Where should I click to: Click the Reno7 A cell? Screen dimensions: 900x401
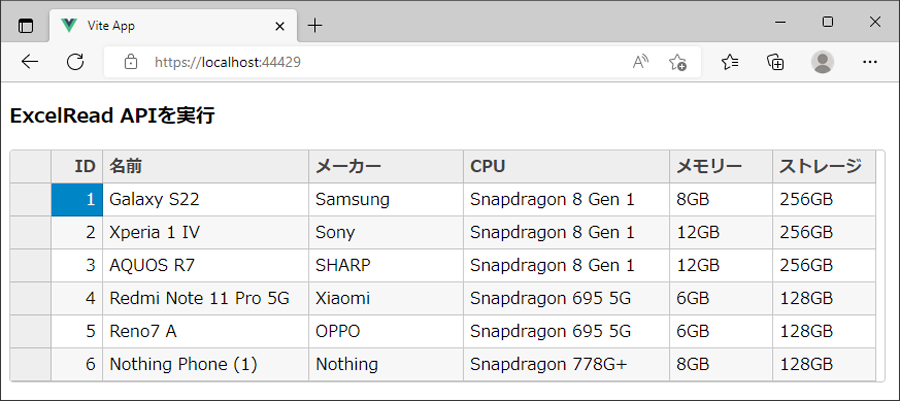point(205,332)
